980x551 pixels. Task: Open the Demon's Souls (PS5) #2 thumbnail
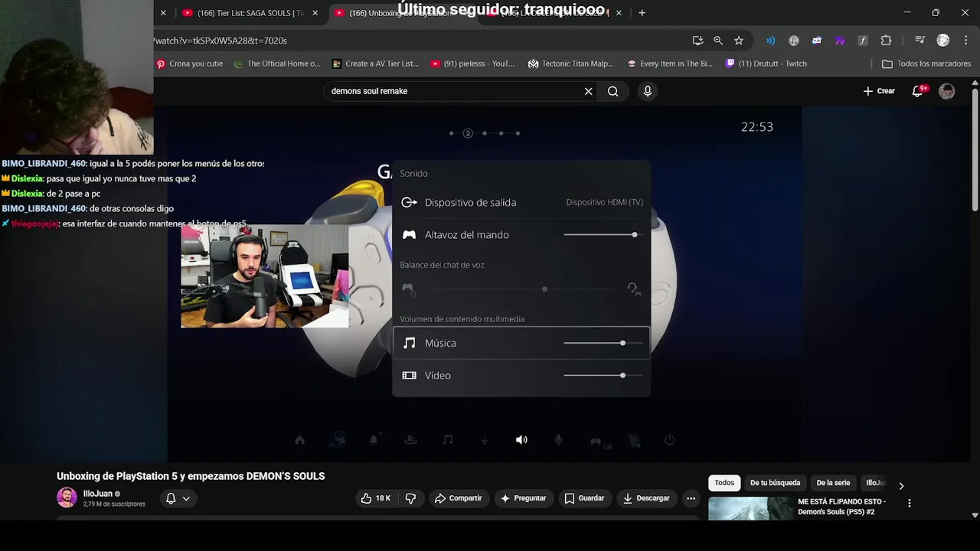(750, 509)
